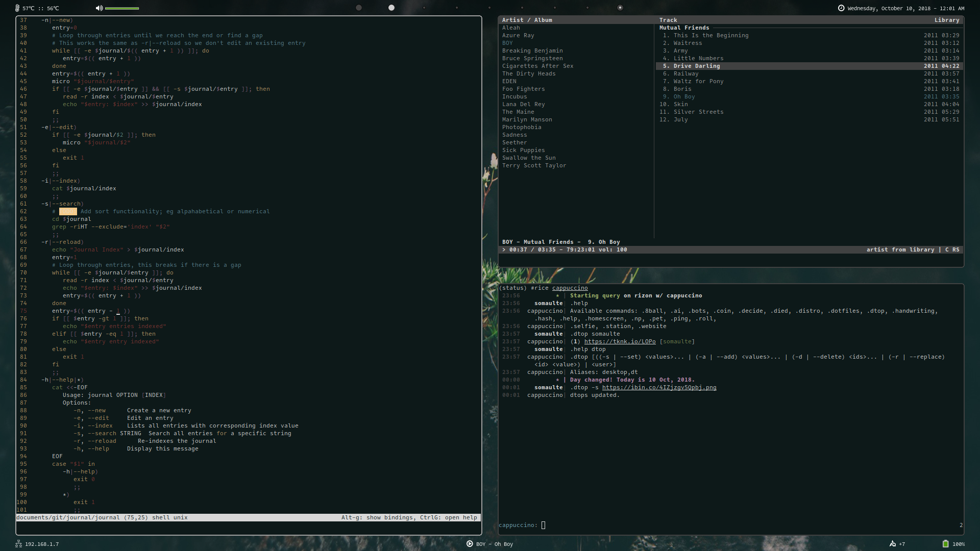Click the 'Day changed! Today is 10 Oct' message

click(632, 380)
